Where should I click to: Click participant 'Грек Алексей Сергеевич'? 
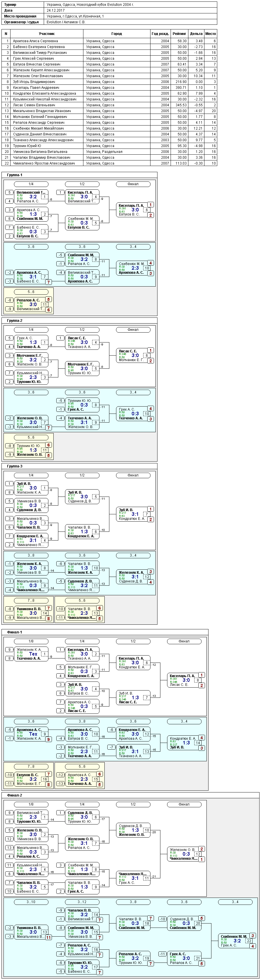tap(33, 59)
